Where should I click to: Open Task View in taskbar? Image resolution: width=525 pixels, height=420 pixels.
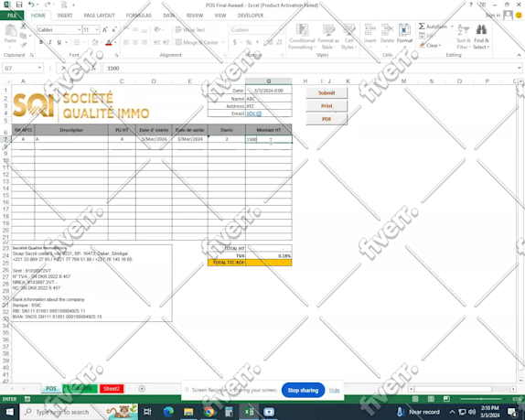click(x=147, y=412)
